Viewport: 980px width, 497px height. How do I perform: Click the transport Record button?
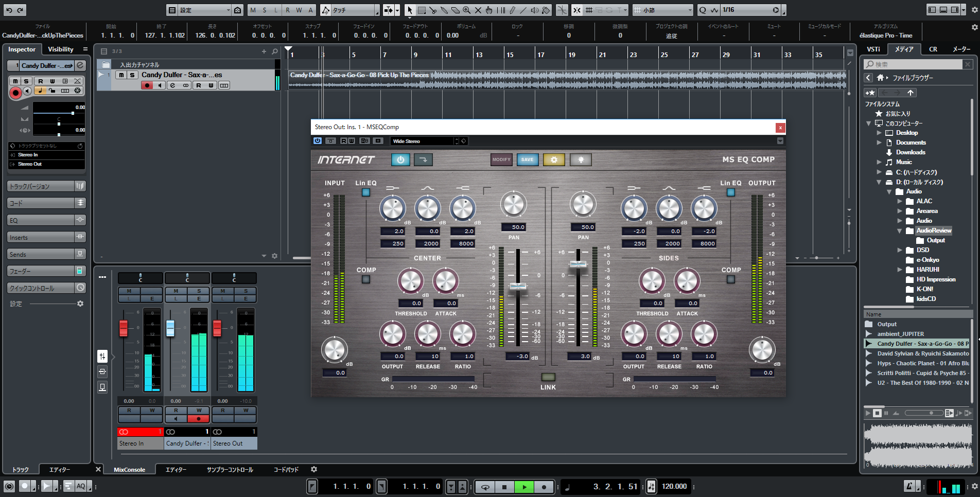(544, 487)
